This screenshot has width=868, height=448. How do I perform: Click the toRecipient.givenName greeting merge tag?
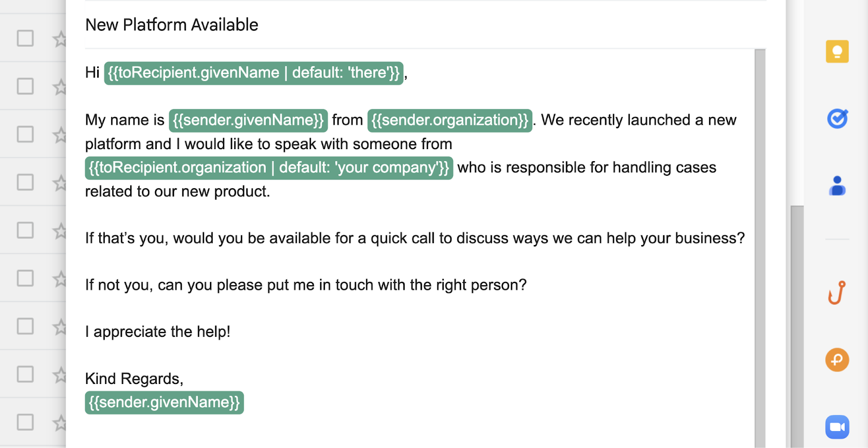click(253, 73)
